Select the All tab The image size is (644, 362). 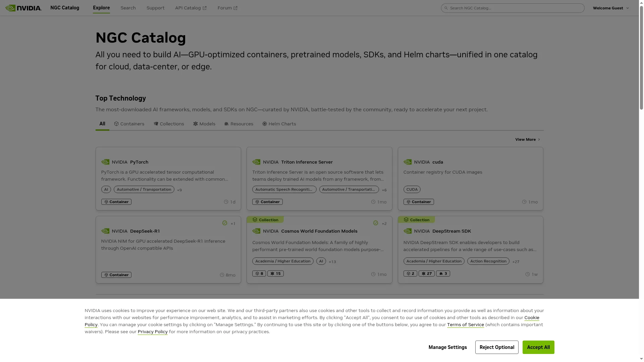pos(102,124)
